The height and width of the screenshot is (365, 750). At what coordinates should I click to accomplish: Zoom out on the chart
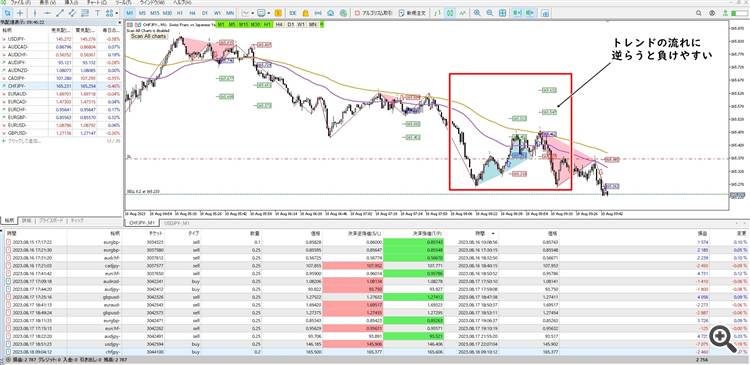(x=490, y=13)
